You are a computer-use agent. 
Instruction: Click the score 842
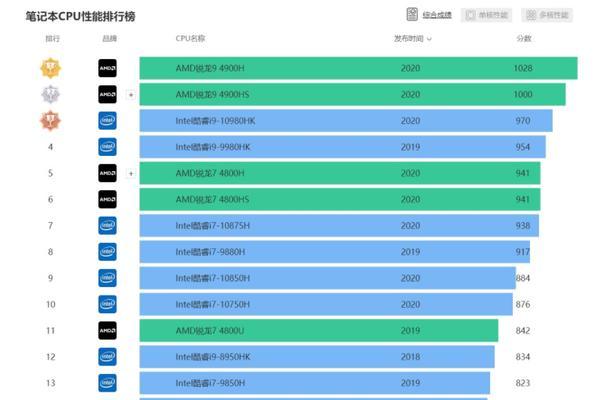(x=523, y=330)
